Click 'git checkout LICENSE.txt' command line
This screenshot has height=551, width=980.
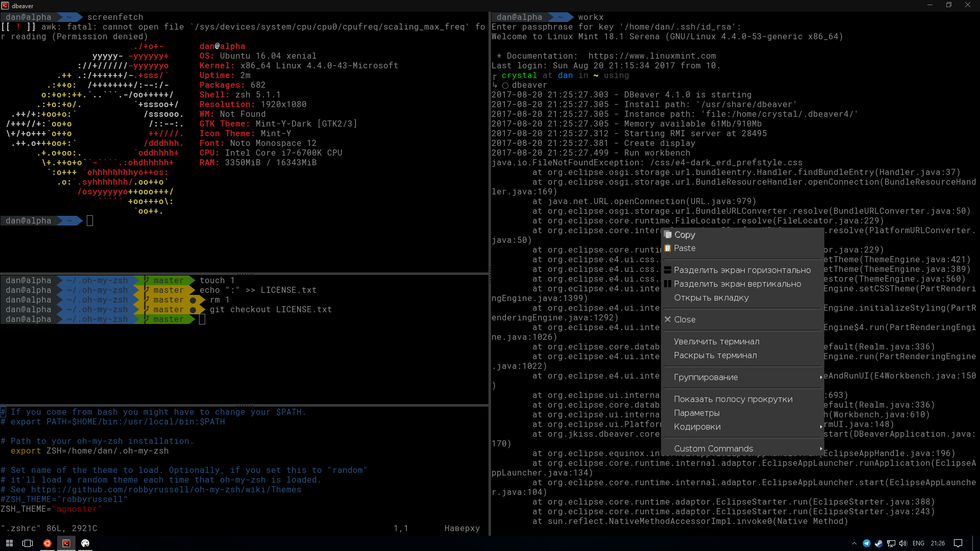tap(271, 309)
